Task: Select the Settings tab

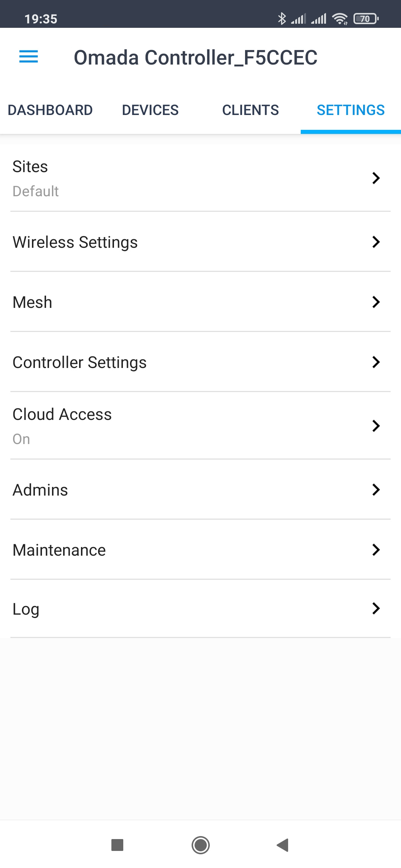Action: pos(351,110)
